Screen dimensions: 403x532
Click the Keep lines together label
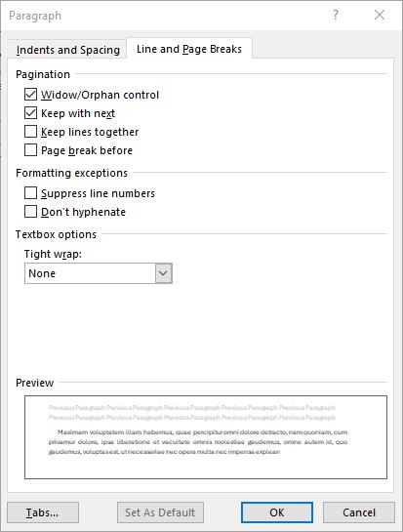coord(90,132)
